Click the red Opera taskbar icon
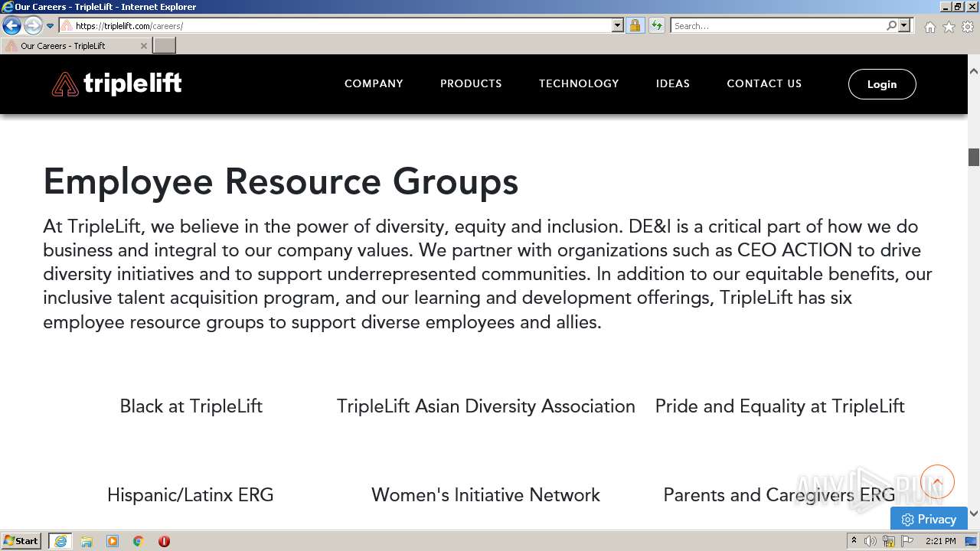This screenshot has height=551, width=980. tap(164, 541)
